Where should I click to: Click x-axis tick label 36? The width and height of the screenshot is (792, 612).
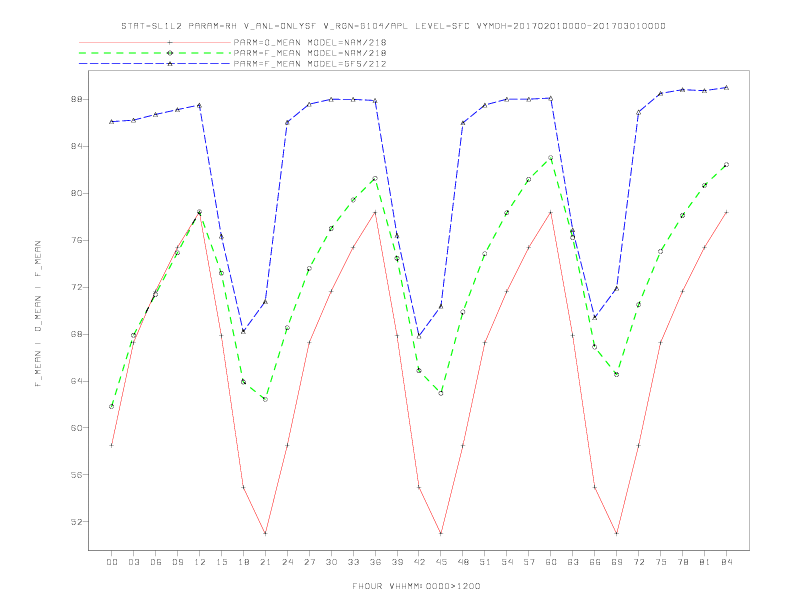click(375, 562)
